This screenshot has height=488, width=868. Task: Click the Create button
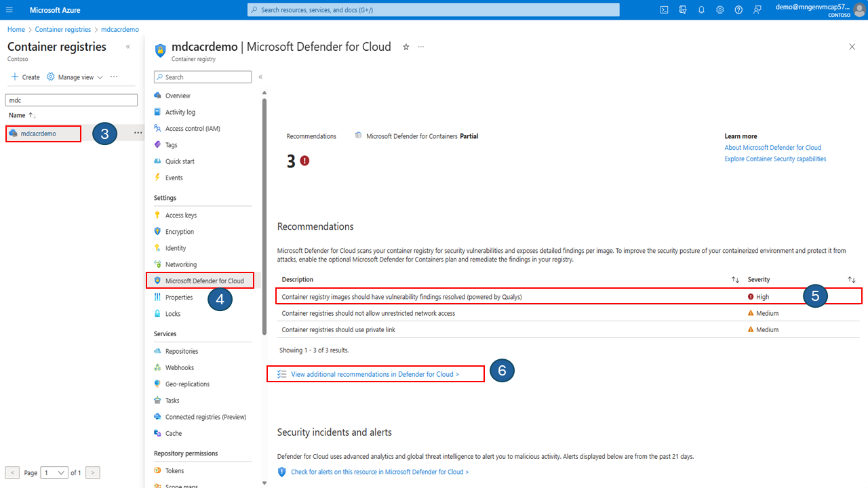(x=25, y=77)
